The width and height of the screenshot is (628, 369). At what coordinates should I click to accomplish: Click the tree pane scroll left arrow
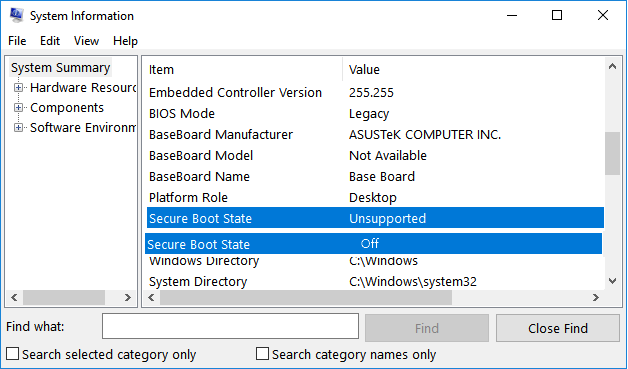pyautogui.click(x=14, y=297)
